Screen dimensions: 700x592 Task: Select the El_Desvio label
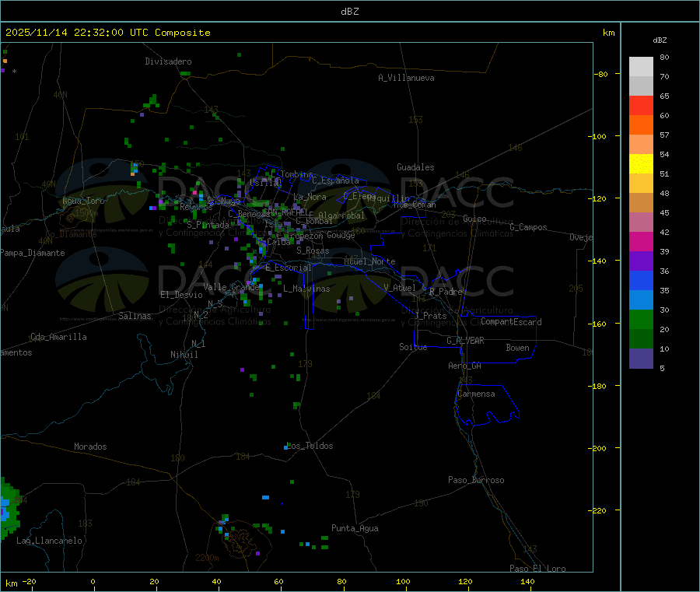[x=181, y=295]
